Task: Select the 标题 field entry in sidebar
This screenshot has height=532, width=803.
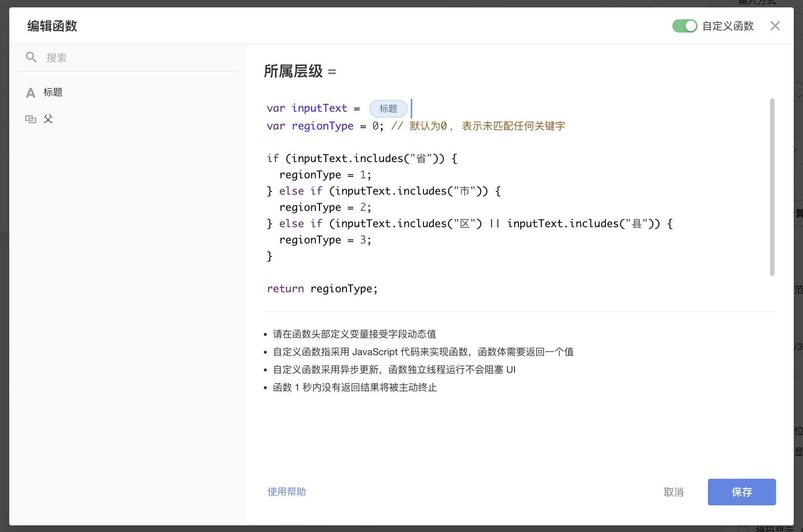Action: [53, 92]
